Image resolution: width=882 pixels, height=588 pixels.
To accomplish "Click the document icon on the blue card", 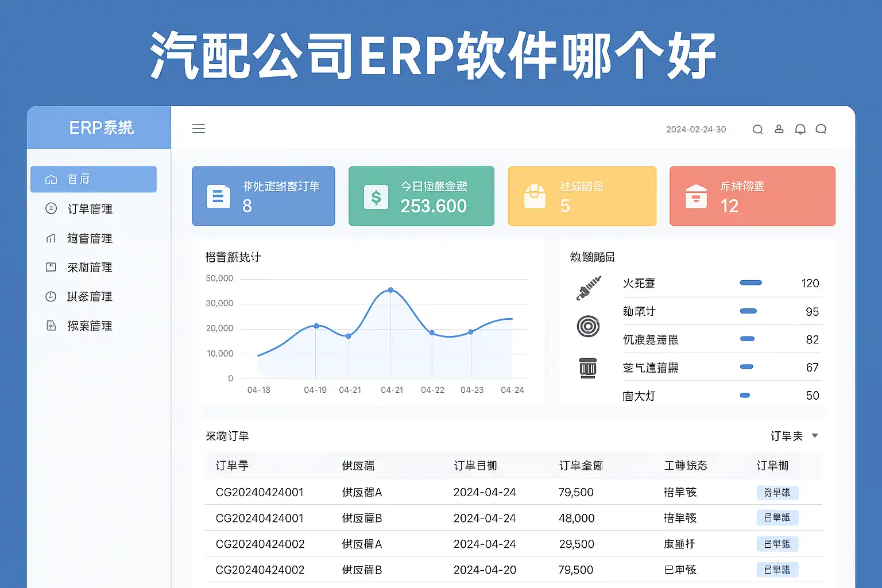I will coord(218,197).
